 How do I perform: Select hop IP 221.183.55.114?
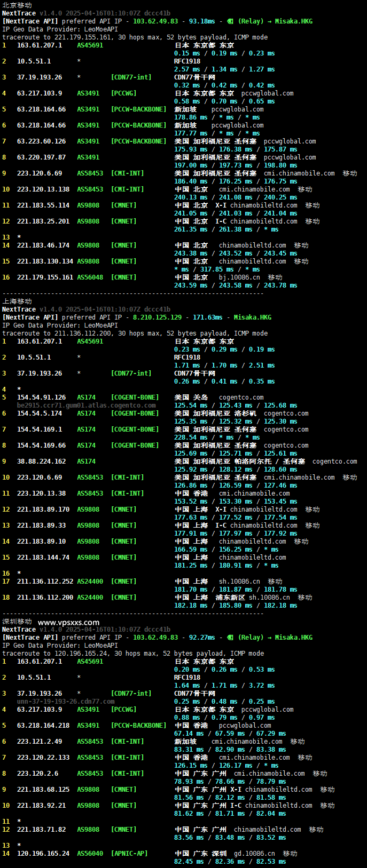coord(43,205)
